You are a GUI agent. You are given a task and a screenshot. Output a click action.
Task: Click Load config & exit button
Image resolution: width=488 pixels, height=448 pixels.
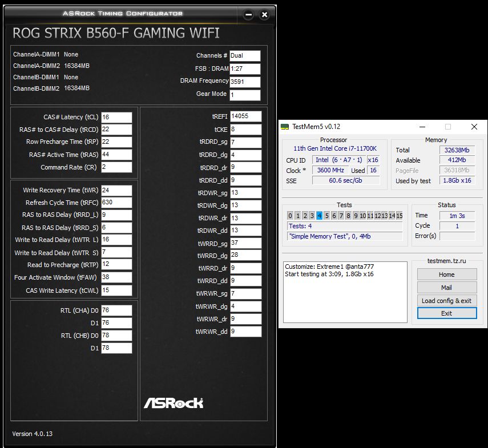point(446,301)
